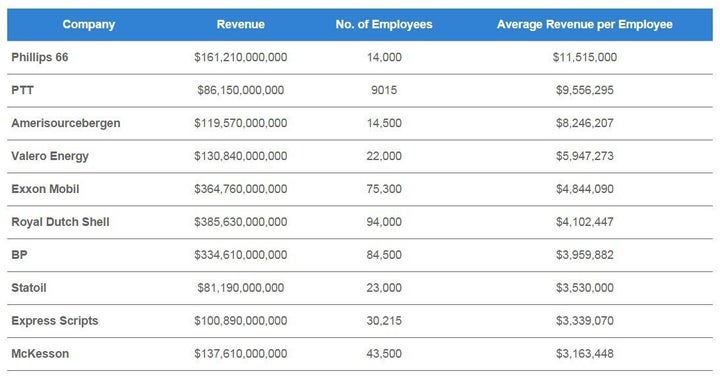This screenshot has height=388, width=720.
Task: Select the Phillips 66 company name
Action: (x=40, y=57)
